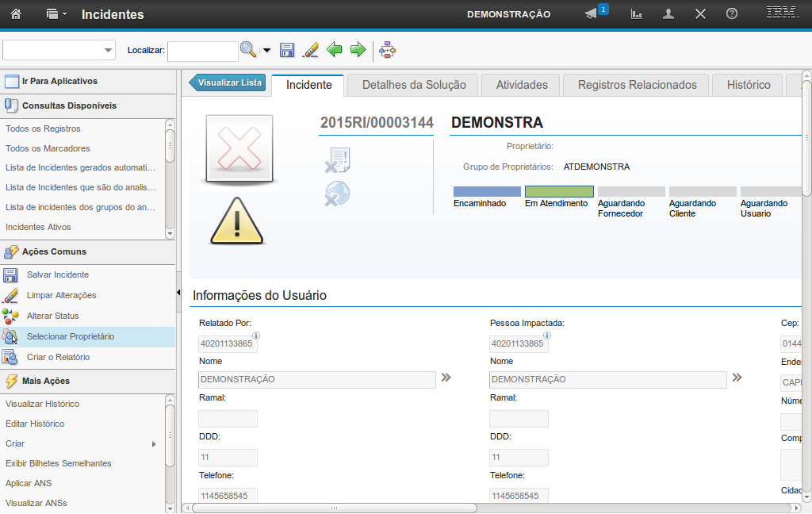Click the home icon in top bar
The width and height of the screenshot is (812, 514).
point(16,14)
